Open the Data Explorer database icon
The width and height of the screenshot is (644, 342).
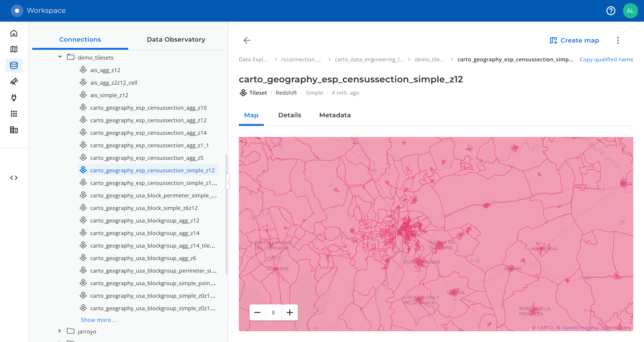(14, 65)
